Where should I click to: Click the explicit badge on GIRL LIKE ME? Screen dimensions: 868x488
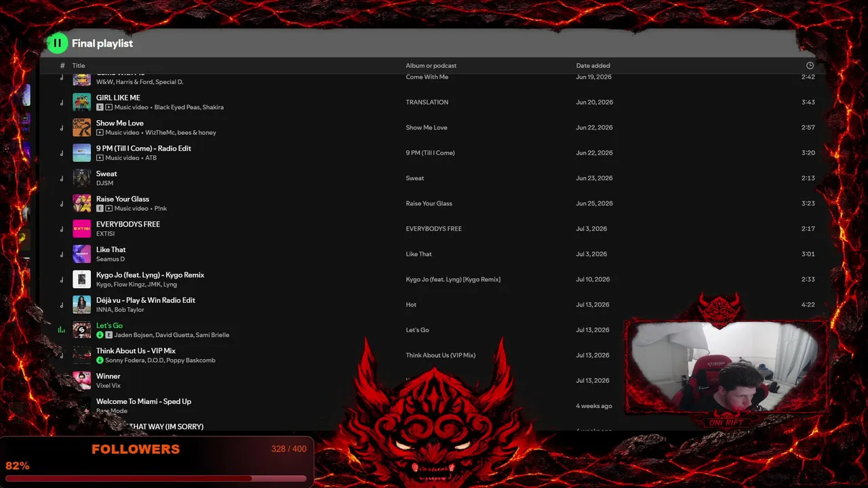tap(100, 107)
